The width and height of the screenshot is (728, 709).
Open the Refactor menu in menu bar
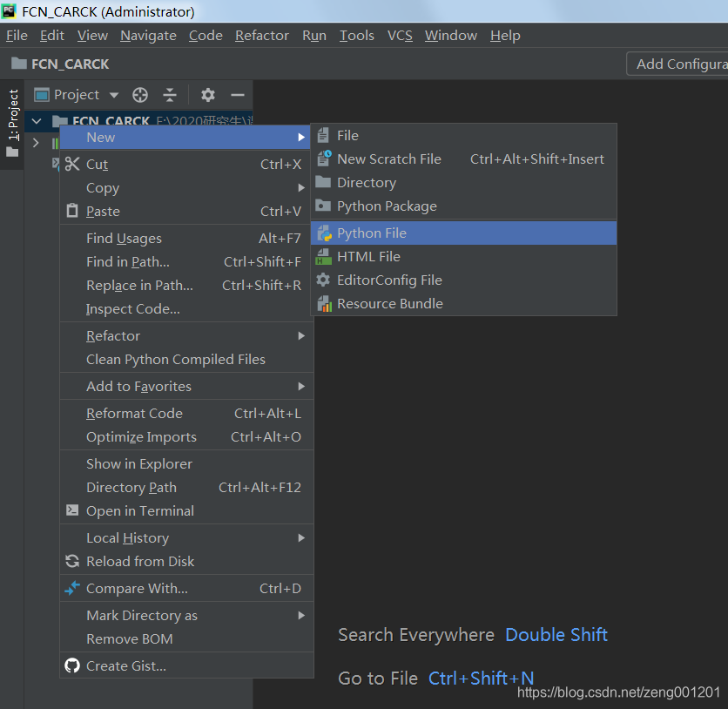(262, 36)
